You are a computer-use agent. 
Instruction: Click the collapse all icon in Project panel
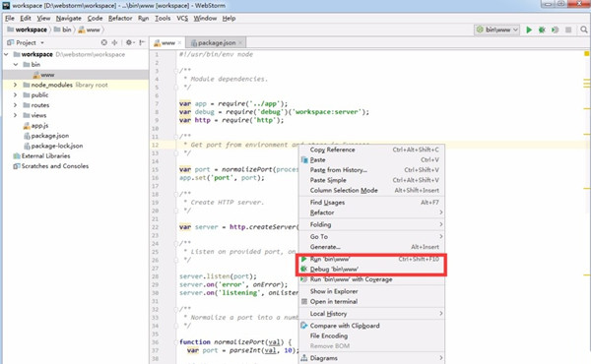[114, 42]
